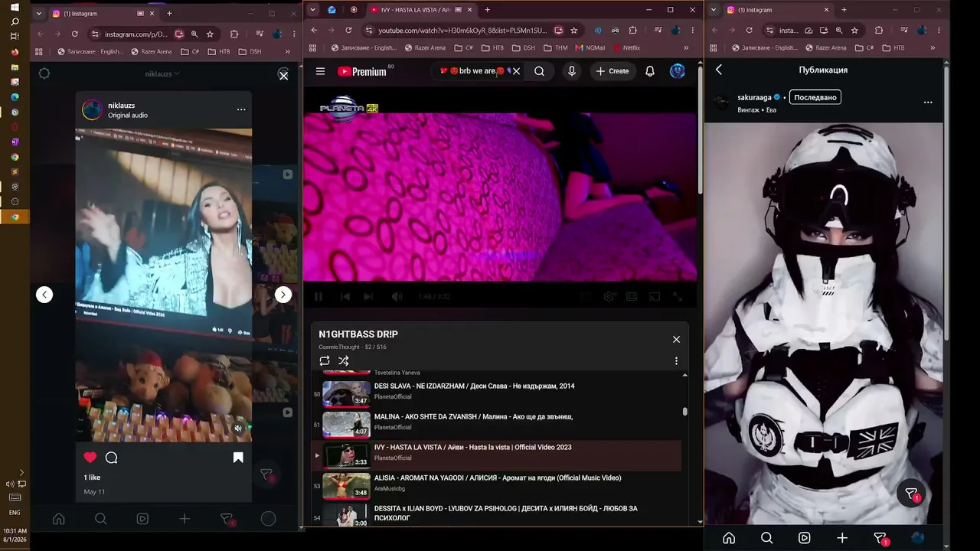This screenshot has width=980, height=551.
Task: Close the niklauzs Instagram post overlay
Action: (x=283, y=75)
